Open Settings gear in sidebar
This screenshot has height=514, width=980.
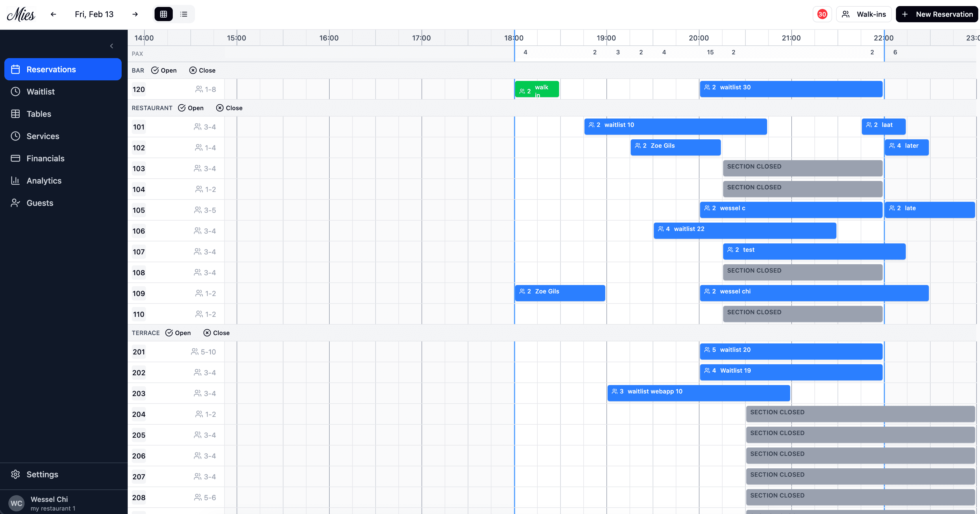[15, 474]
